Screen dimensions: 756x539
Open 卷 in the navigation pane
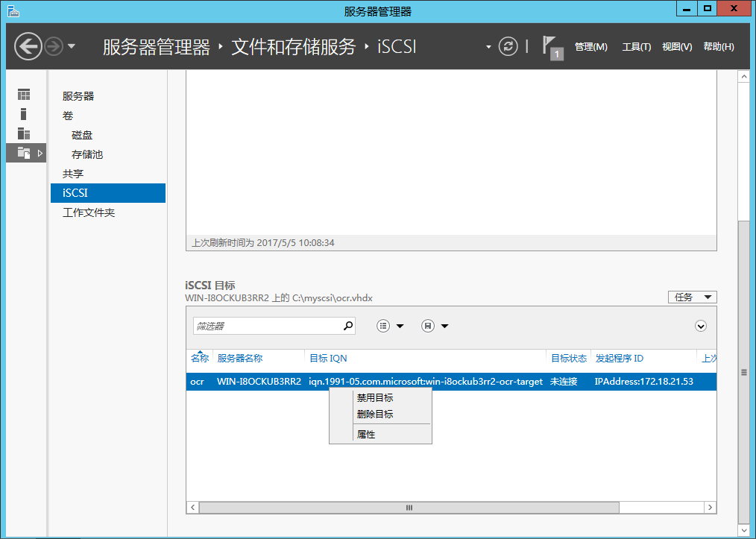click(68, 116)
